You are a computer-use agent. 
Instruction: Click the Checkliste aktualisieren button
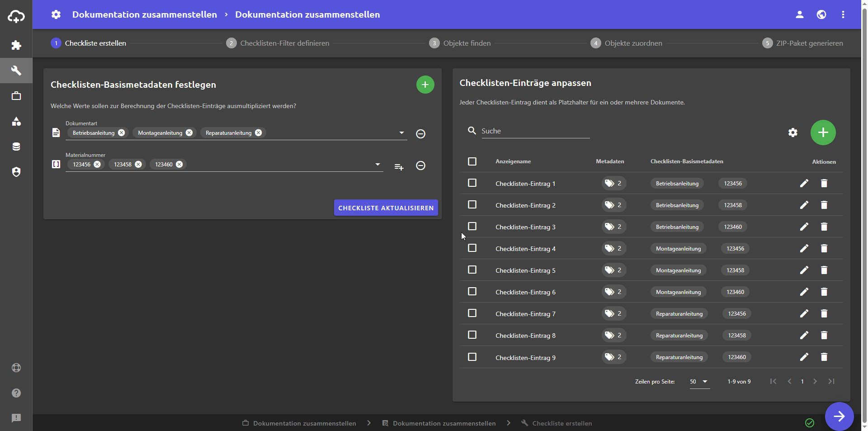coord(386,208)
